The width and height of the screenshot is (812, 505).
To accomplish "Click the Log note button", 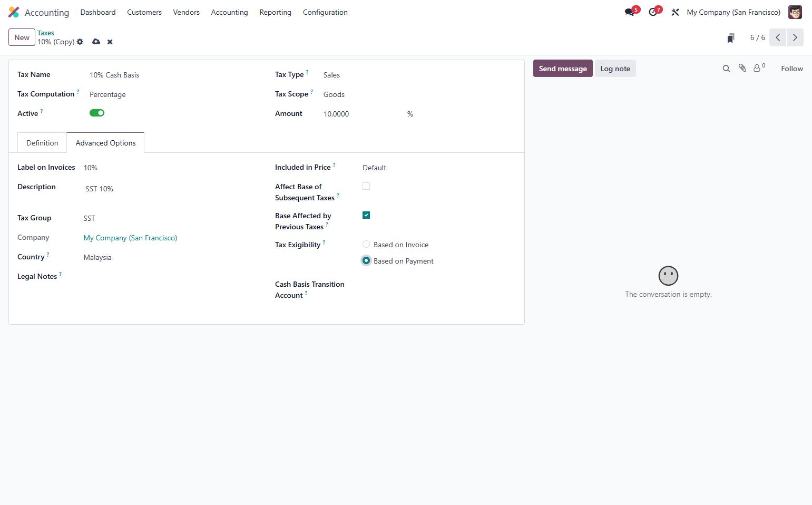I will pyautogui.click(x=615, y=69).
